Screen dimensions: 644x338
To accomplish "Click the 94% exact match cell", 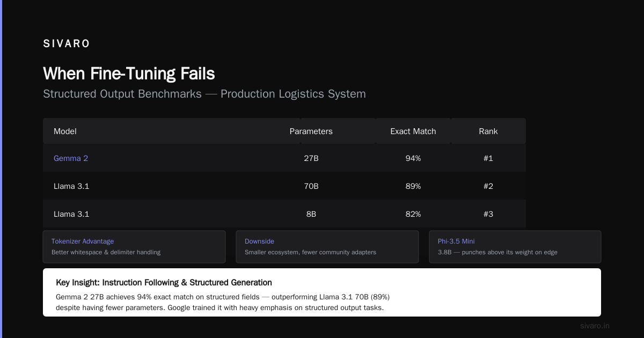I will click(413, 158).
